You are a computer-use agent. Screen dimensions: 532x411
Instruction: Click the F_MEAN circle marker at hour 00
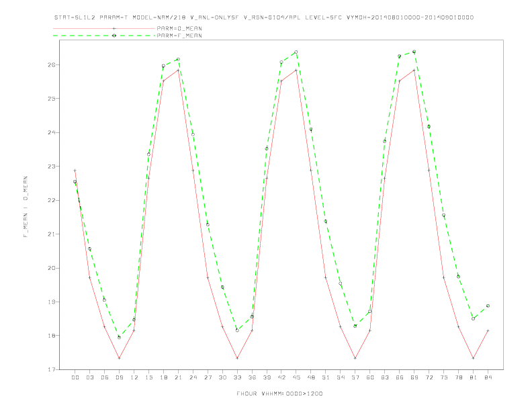click(x=75, y=182)
